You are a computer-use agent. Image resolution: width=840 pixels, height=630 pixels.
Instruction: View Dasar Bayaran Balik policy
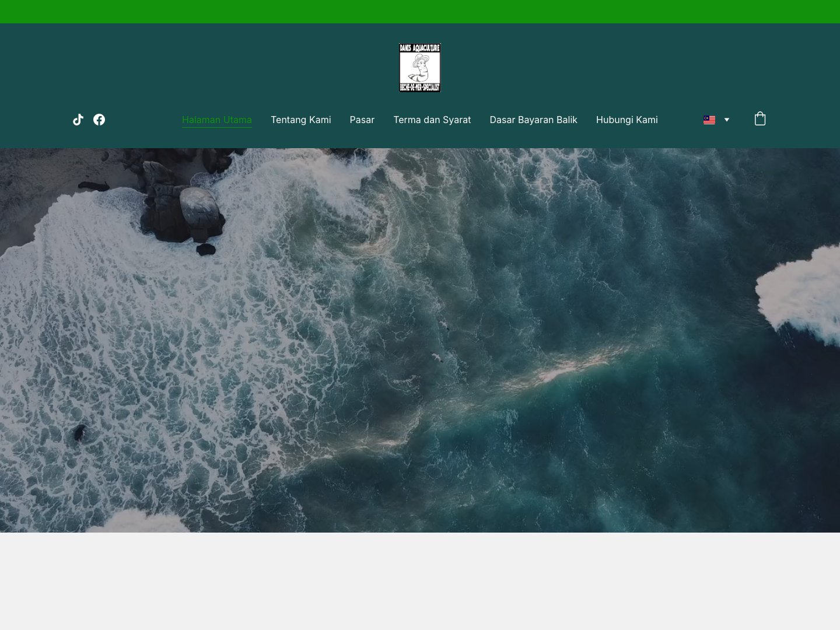534,120
